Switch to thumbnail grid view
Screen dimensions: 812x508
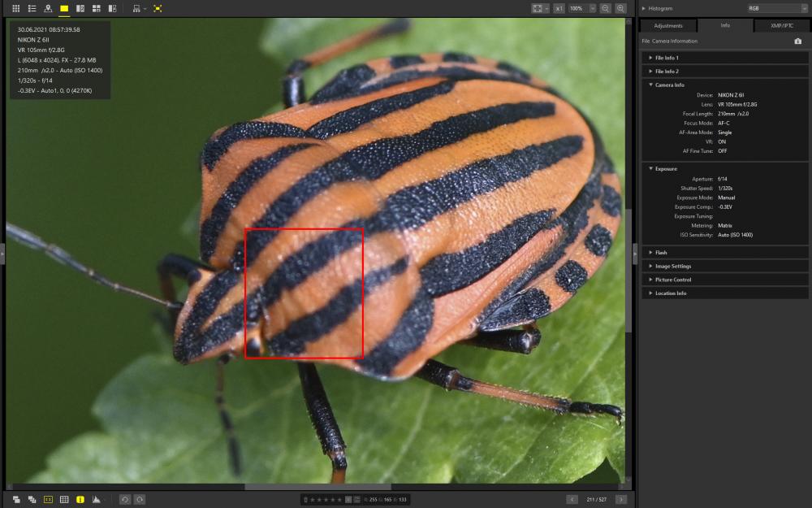coord(16,8)
